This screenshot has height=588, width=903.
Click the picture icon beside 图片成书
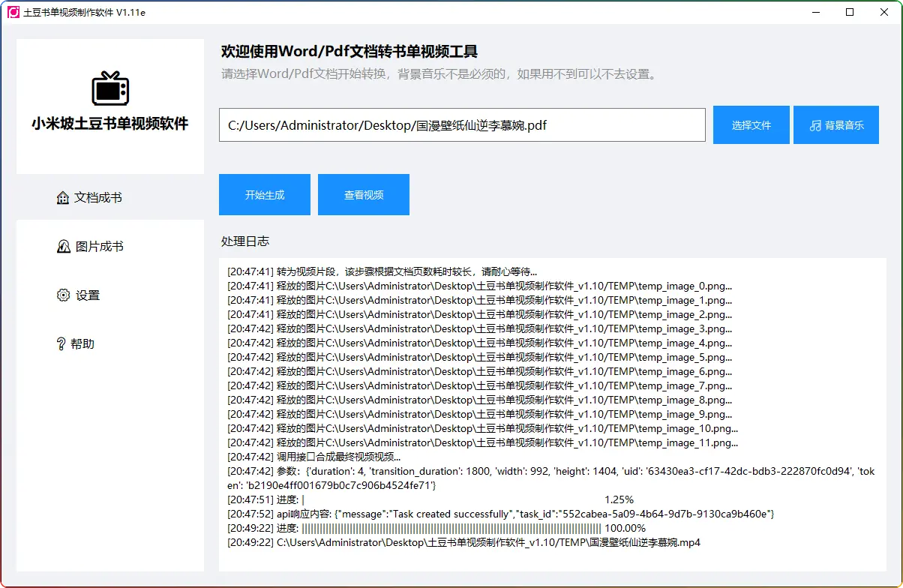click(x=64, y=247)
